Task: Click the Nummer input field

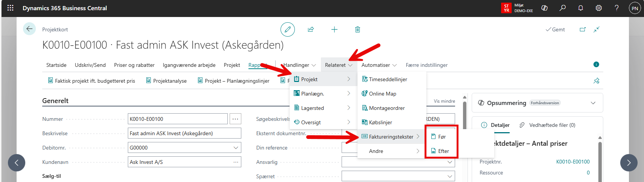Action: (x=178, y=119)
